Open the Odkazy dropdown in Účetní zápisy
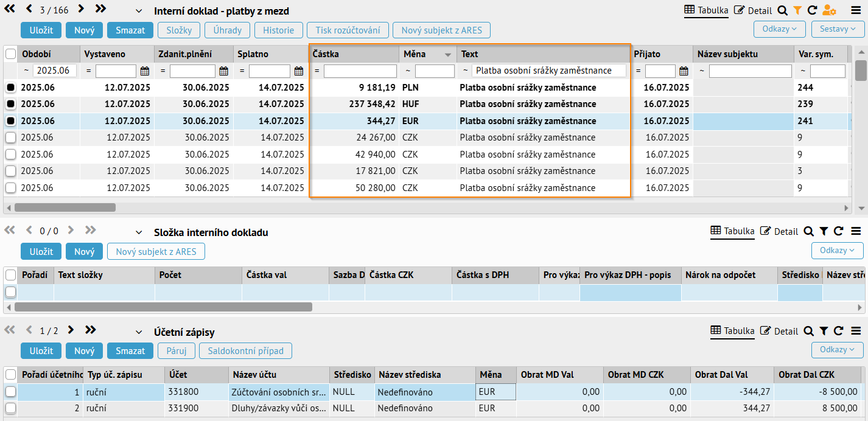Screen dimensions: 868x421 coord(838,350)
